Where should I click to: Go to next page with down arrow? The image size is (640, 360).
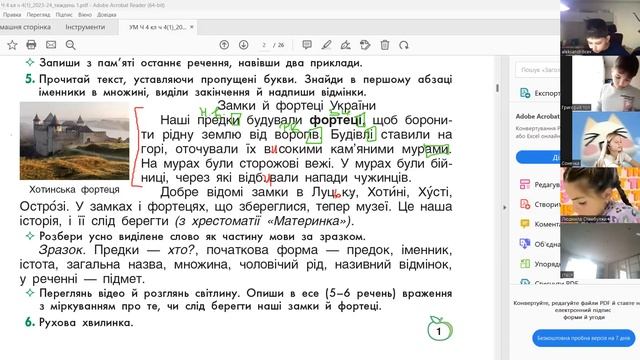244,45
